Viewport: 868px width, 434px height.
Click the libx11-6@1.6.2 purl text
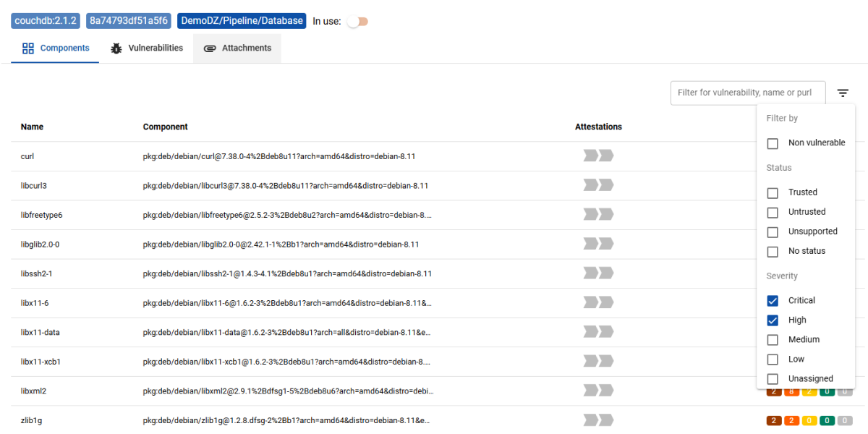coord(288,303)
